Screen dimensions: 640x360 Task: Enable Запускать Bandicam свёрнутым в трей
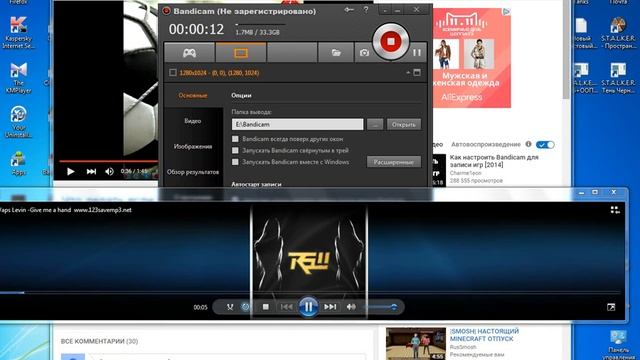click(x=235, y=151)
